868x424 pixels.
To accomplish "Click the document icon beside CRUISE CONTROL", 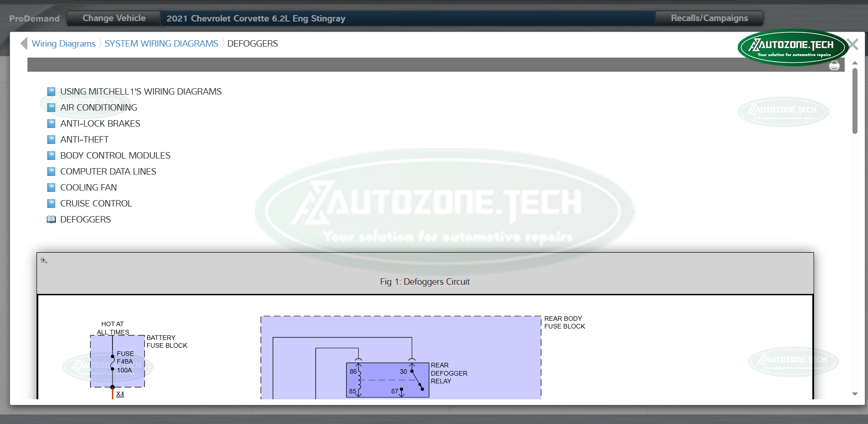I will coord(51,204).
